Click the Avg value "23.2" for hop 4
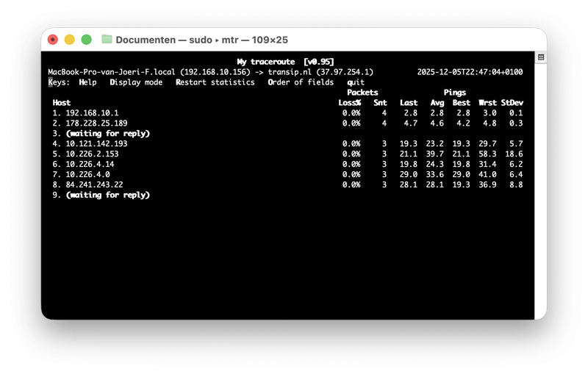Viewport: 588px width, 374px height. 435,144
